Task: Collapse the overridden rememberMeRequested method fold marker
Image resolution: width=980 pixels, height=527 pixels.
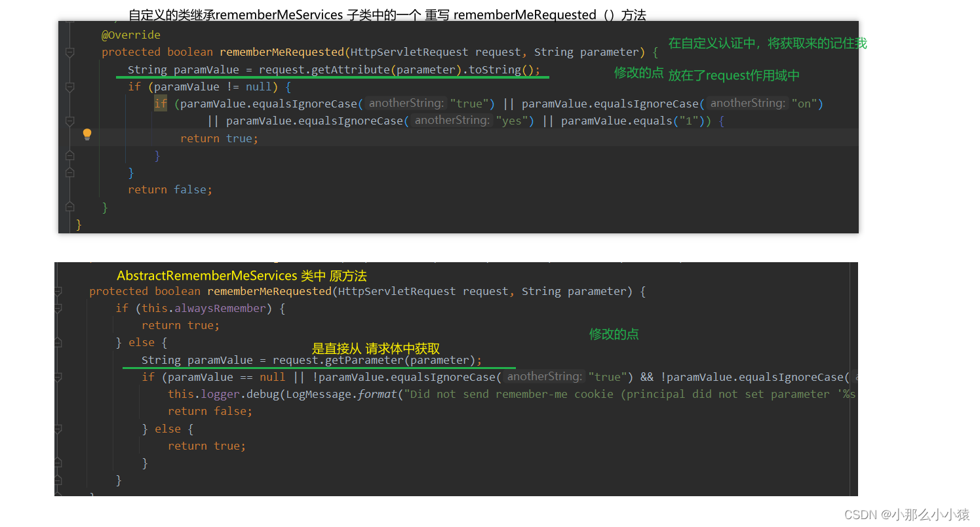Action: pos(69,52)
